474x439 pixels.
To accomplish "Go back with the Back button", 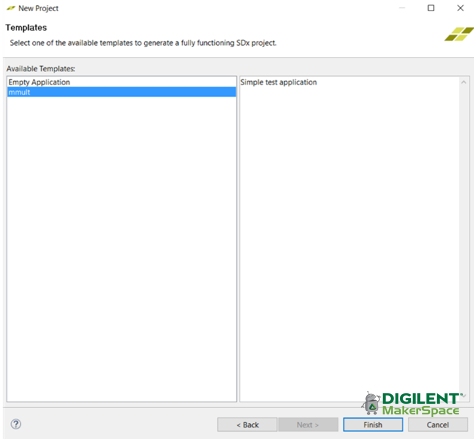I will [247, 425].
